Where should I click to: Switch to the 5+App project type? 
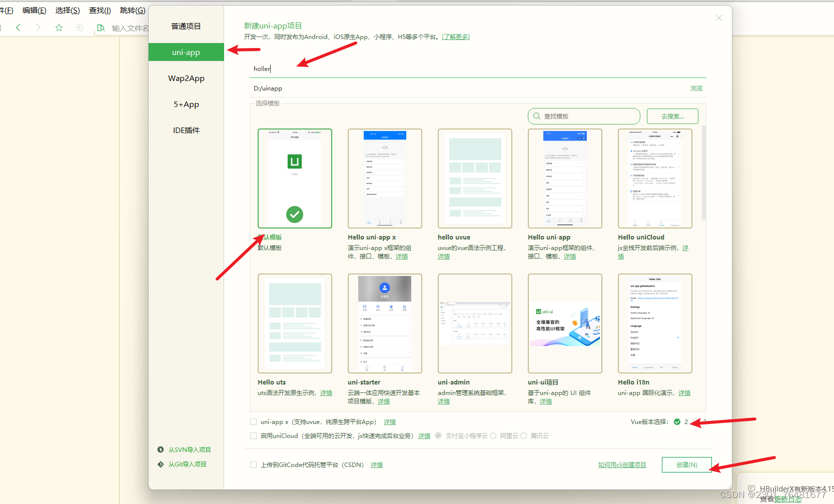(186, 104)
